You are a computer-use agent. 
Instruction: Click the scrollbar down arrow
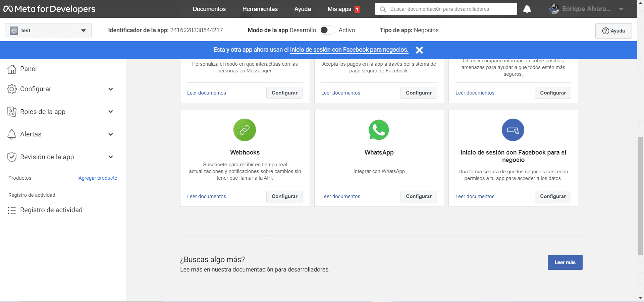coord(640,298)
